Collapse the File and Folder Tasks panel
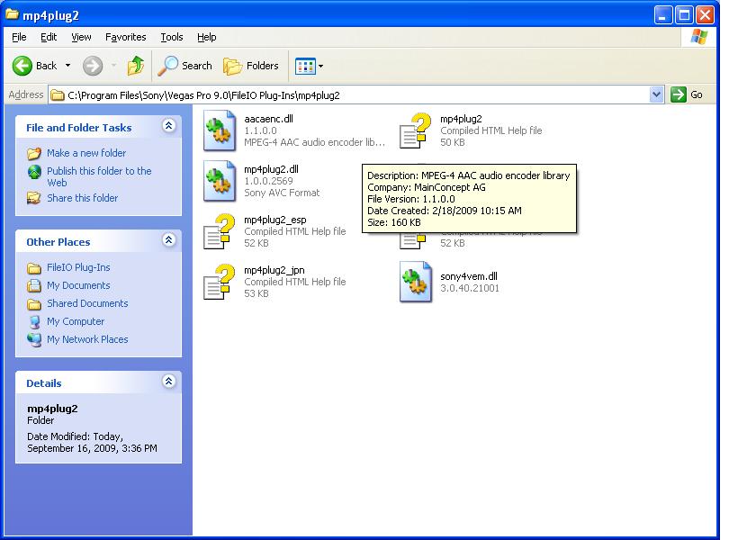The width and height of the screenshot is (756, 540). tap(169, 126)
